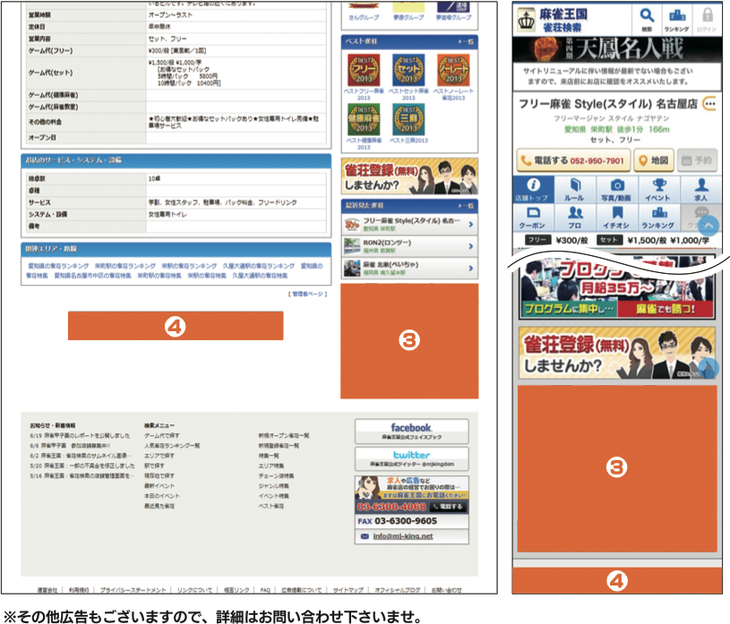Click the Style store thumbnail in recent list
The height and width of the screenshot is (624, 730).
click(x=352, y=224)
